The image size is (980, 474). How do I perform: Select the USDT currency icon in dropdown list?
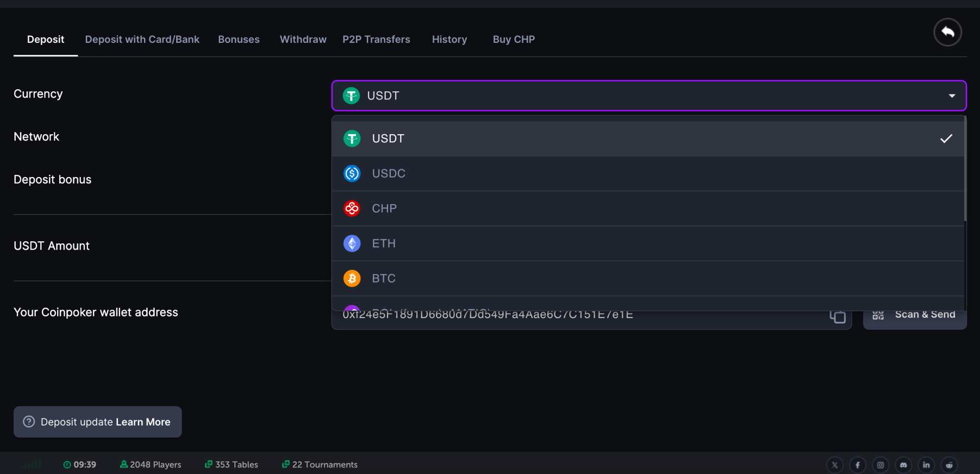point(352,138)
